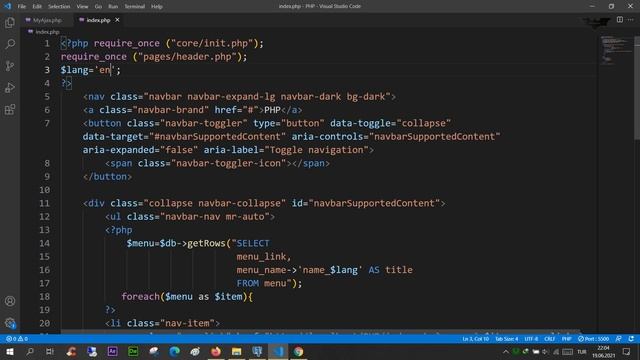The width and height of the screenshot is (640, 360).
Task: Click the system clock showing 22:04
Action: (604, 348)
